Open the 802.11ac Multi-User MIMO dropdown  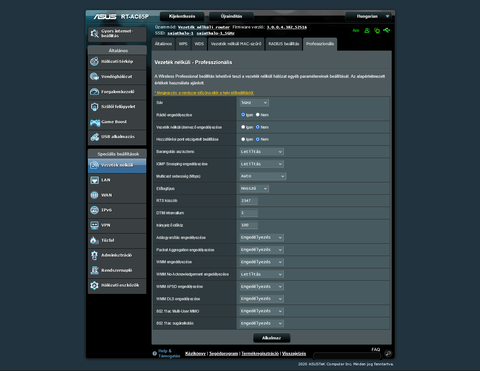coord(262,311)
